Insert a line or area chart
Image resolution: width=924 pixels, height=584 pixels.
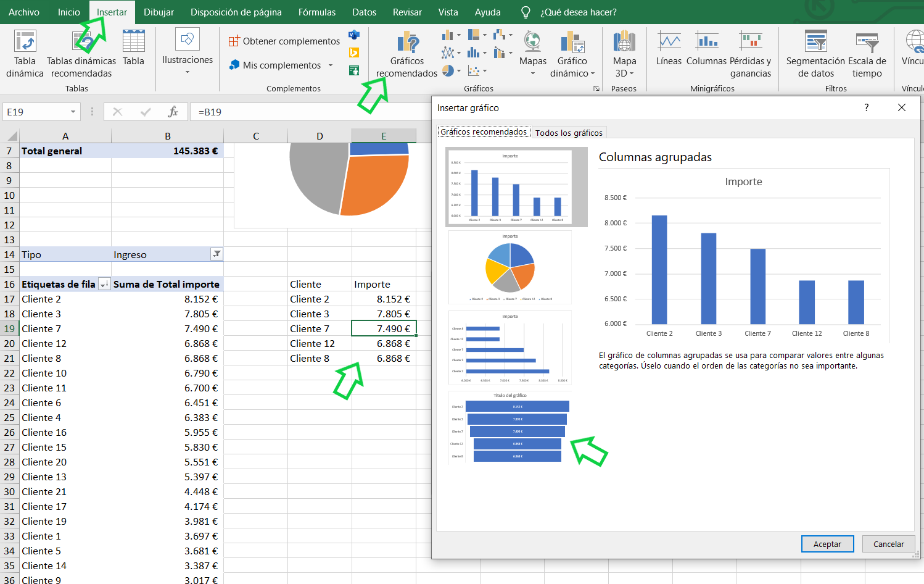452,52
